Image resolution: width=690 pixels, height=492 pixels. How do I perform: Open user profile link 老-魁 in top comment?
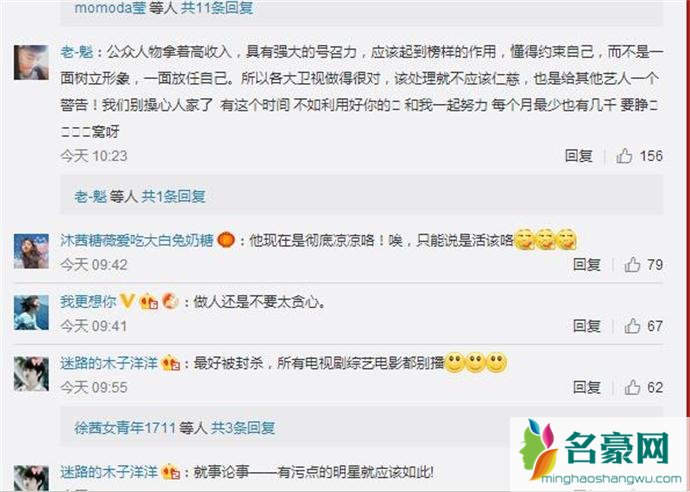pyautogui.click(x=77, y=52)
